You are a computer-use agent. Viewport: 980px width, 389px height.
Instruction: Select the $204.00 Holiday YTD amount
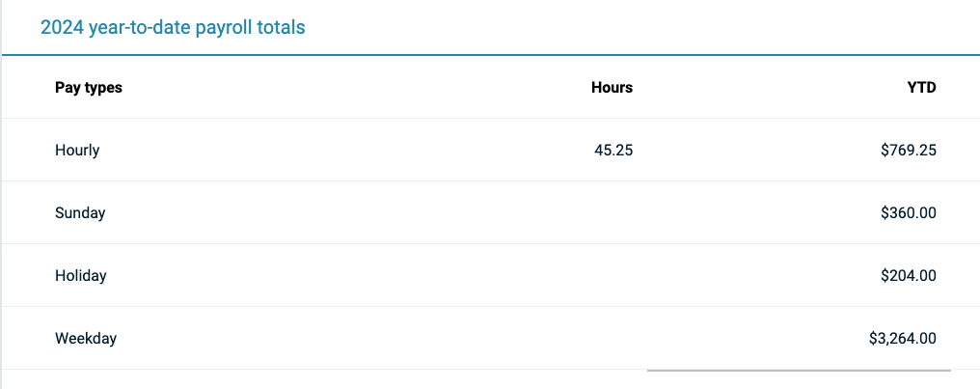[908, 276]
